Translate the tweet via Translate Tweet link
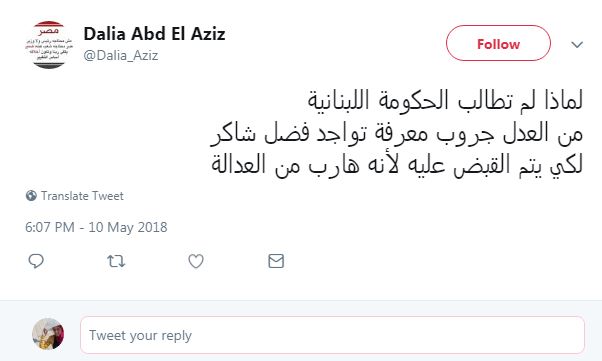The width and height of the screenshot is (602, 361). [x=82, y=196]
